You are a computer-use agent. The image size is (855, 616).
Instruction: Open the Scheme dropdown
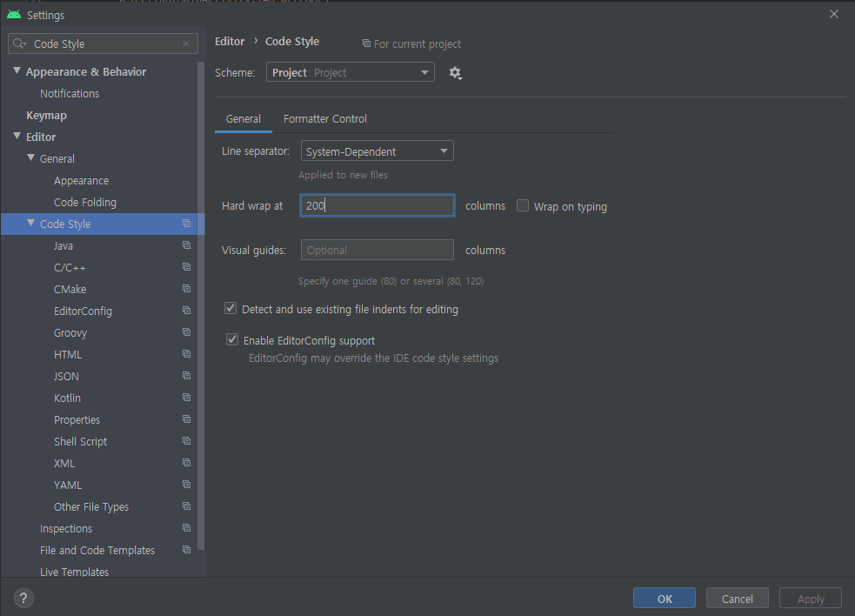[350, 72]
